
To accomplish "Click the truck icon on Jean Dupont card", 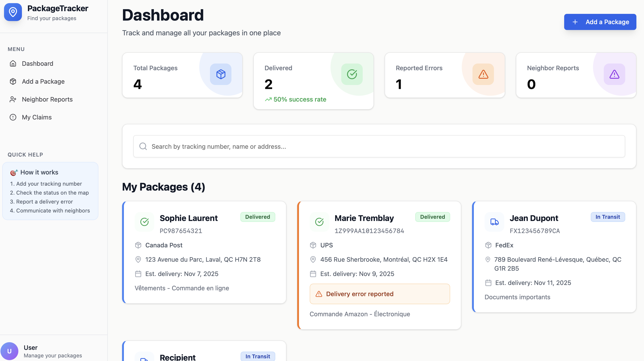I will 494,222.
